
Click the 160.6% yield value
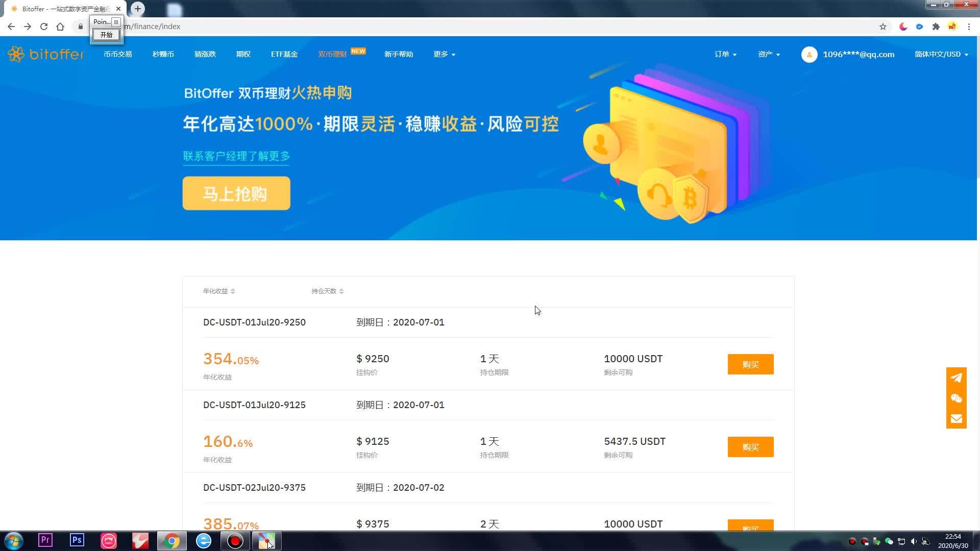click(228, 442)
